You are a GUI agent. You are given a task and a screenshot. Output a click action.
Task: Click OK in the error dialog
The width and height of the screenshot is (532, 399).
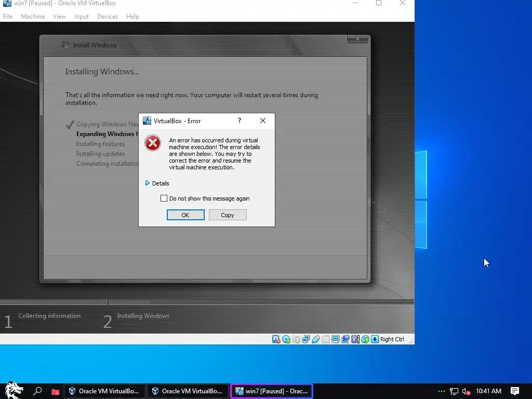185,215
